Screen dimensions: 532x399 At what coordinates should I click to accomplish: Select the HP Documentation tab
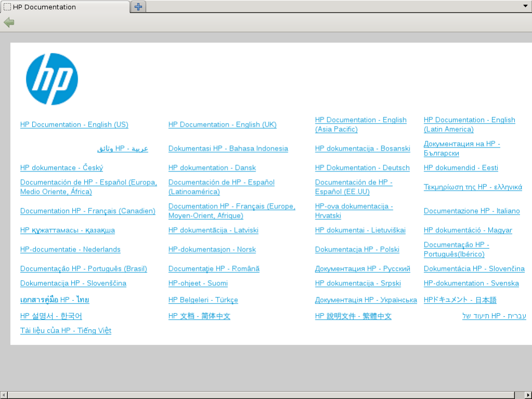tap(65, 7)
